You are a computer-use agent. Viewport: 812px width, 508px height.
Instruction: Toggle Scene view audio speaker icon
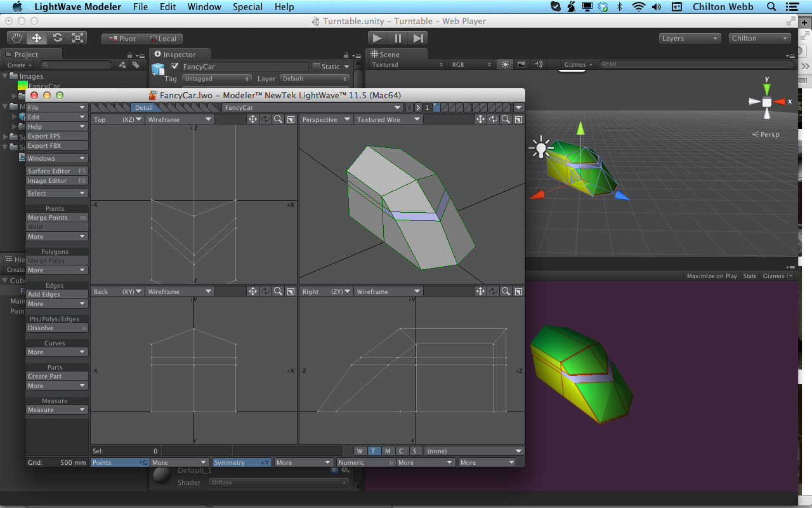coord(538,64)
